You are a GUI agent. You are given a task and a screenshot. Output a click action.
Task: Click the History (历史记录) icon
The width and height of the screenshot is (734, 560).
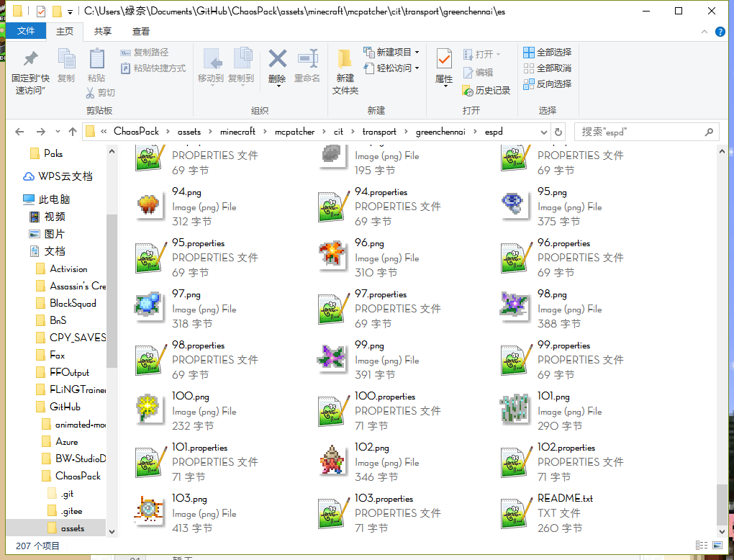(468, 91)
